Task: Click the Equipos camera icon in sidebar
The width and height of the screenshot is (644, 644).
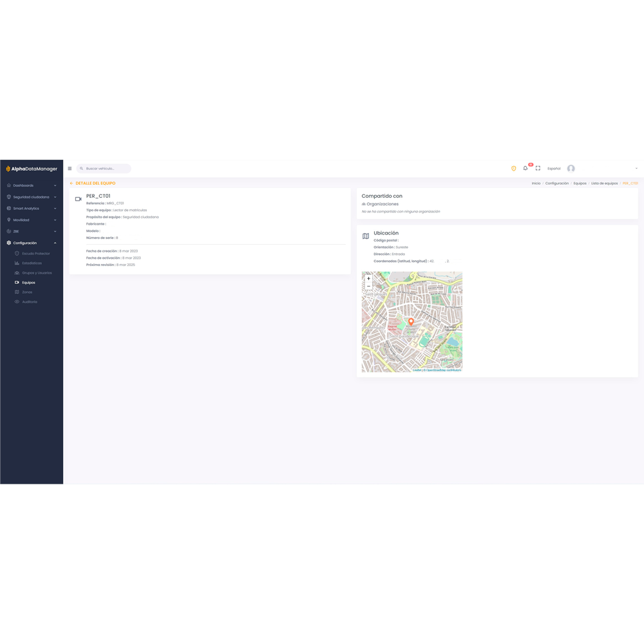Action: coord(17,282)
